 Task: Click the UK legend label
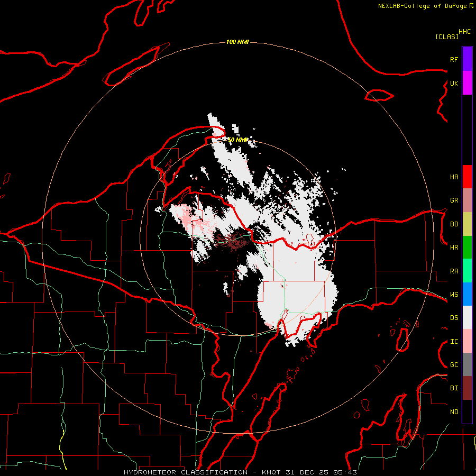(454, 83)
